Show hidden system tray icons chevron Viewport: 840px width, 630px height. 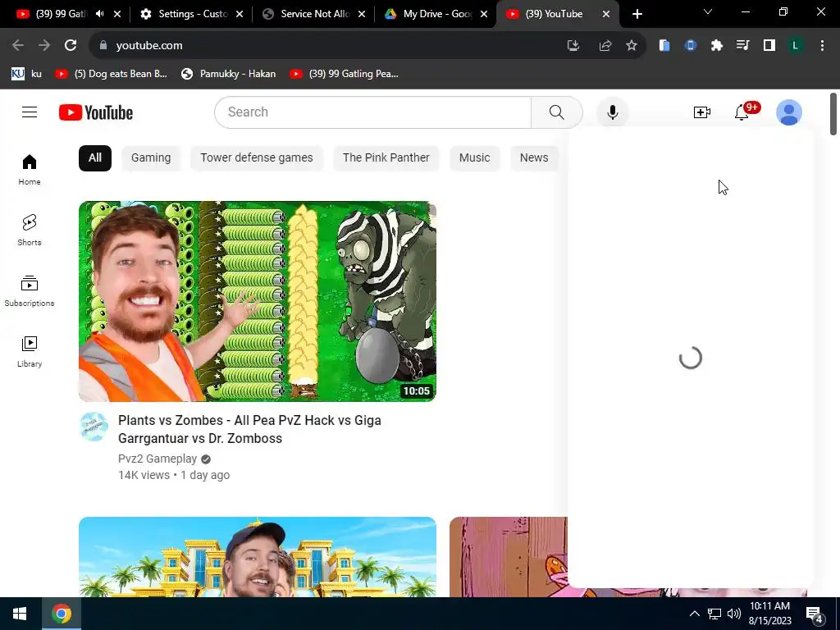[x=694, y=614]
